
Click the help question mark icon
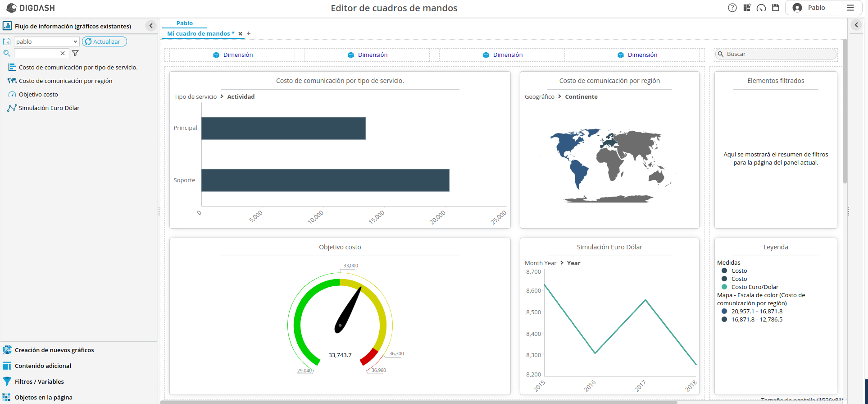[732, 8]
